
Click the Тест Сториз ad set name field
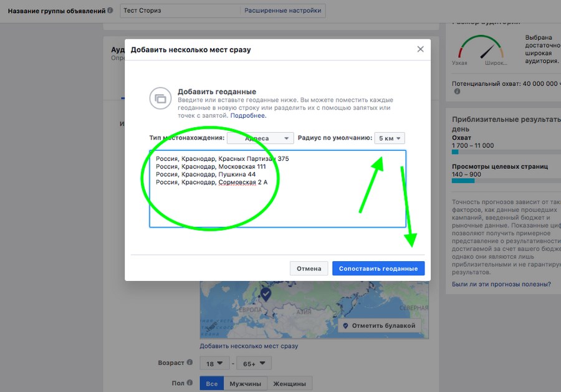(180, 11)
